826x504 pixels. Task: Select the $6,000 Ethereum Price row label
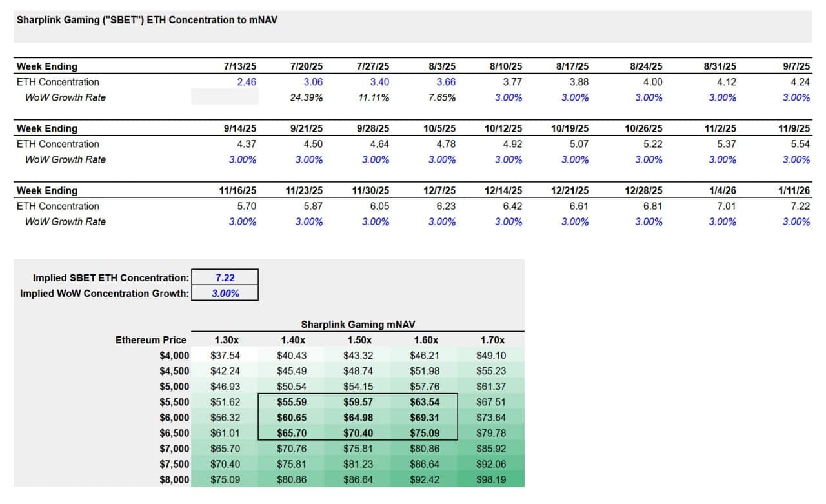tap(174, 418)
